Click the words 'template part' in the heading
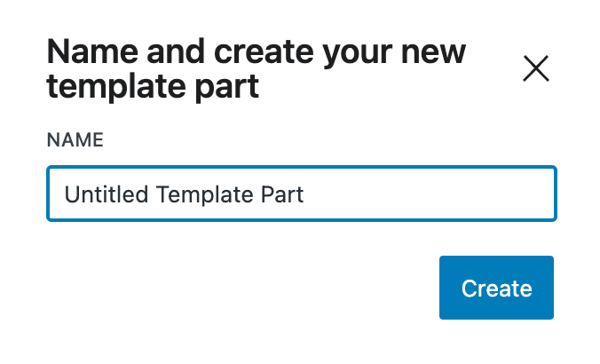The width and height of the screenshot is (600, 364). click(x=153, y=87)
